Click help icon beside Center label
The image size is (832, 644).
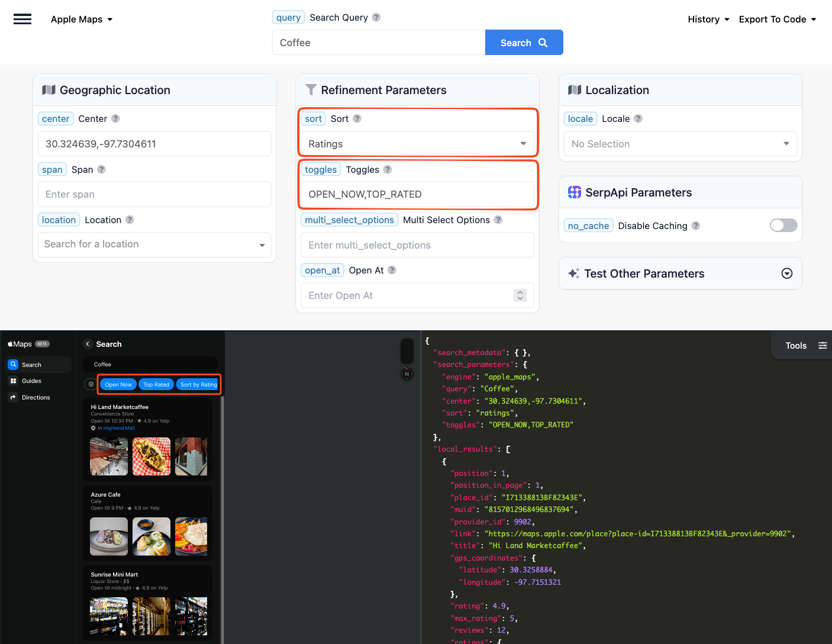tap(115, 118)
